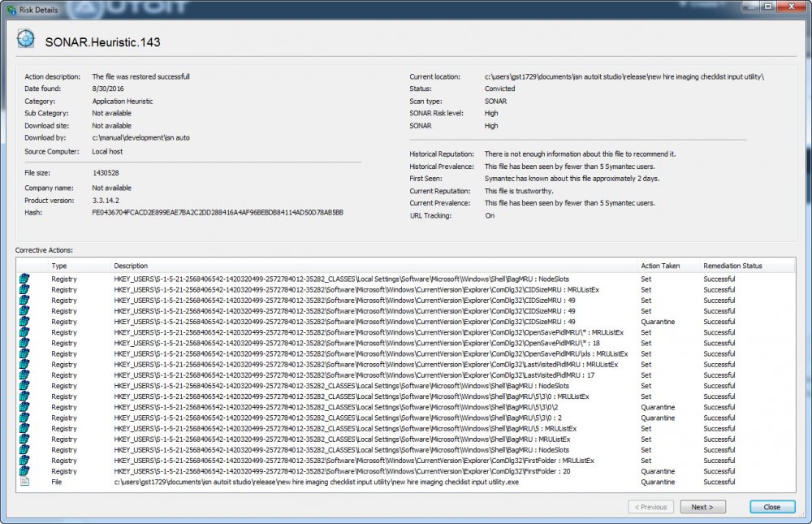Click the URL Tracking value On
Screen dimensions: 812x524
(x=490, y=215)
